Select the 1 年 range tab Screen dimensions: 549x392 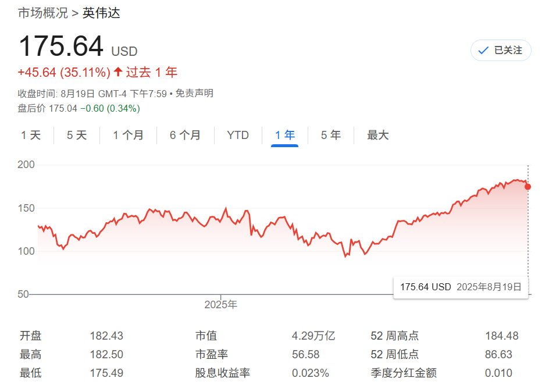point(284,135)
